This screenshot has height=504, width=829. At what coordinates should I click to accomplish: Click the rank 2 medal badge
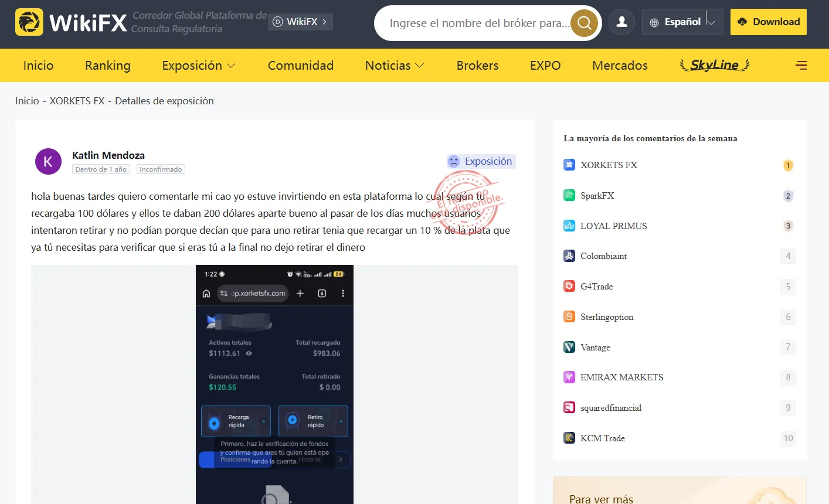(788, 196)
